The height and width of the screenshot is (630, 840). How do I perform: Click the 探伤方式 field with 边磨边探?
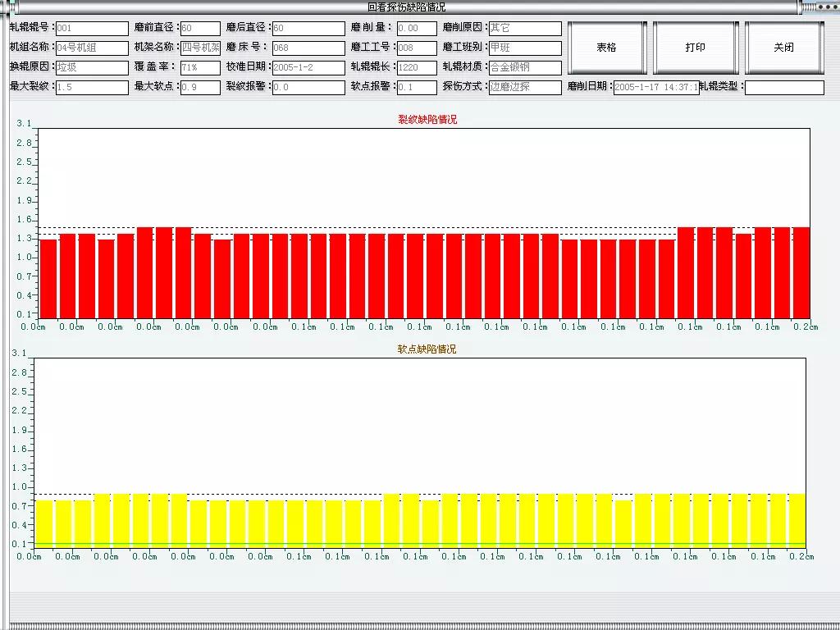click(525, 88)
